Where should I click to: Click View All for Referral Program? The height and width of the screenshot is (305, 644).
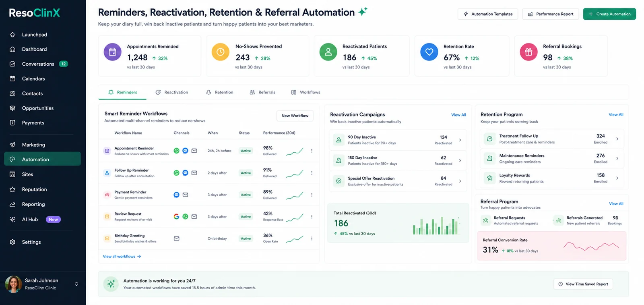click(616, 204)
